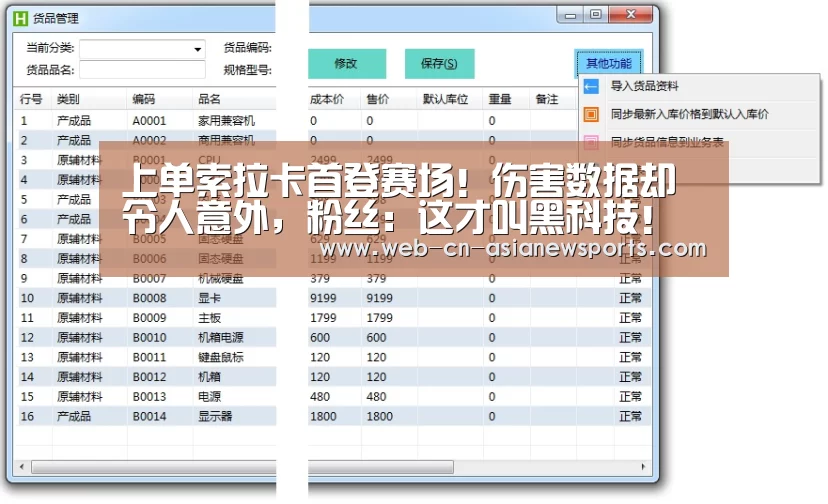Minimize the 货品管理 window
Screen dimensions: 828x504
pyautogui.click(x=570, y=15)
